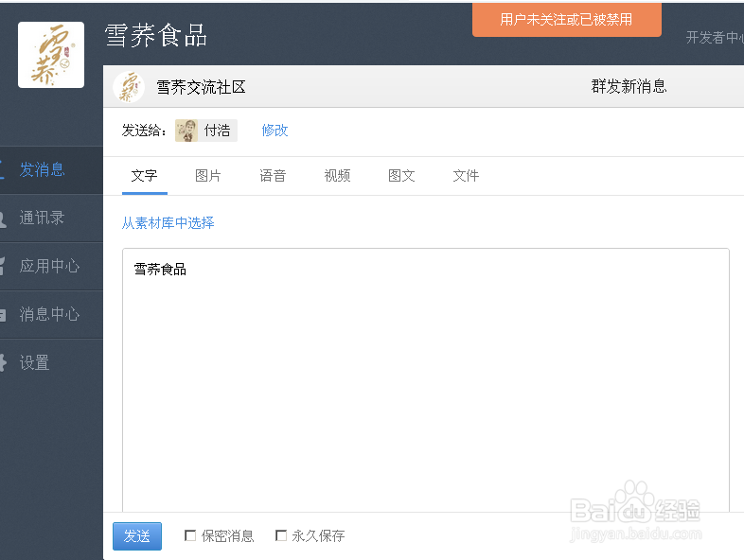Click the 群发新消息 heading
This screenshot has width=744, height=560.
[629, 86]
